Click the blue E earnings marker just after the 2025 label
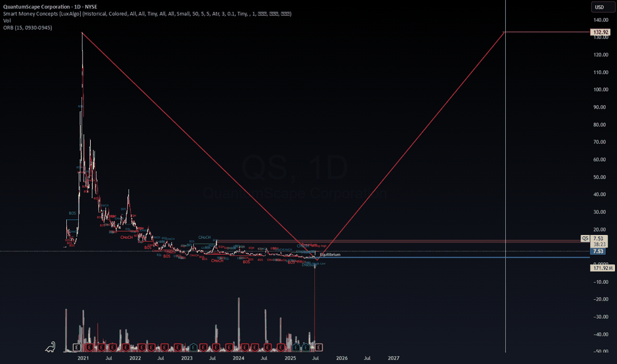617x364 pixels. point(296,347)
